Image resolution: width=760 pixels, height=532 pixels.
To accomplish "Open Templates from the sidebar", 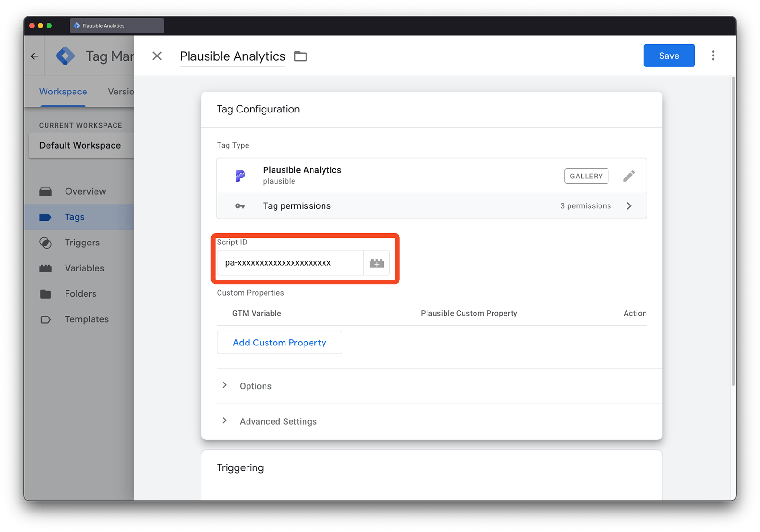I will (86, 319).
